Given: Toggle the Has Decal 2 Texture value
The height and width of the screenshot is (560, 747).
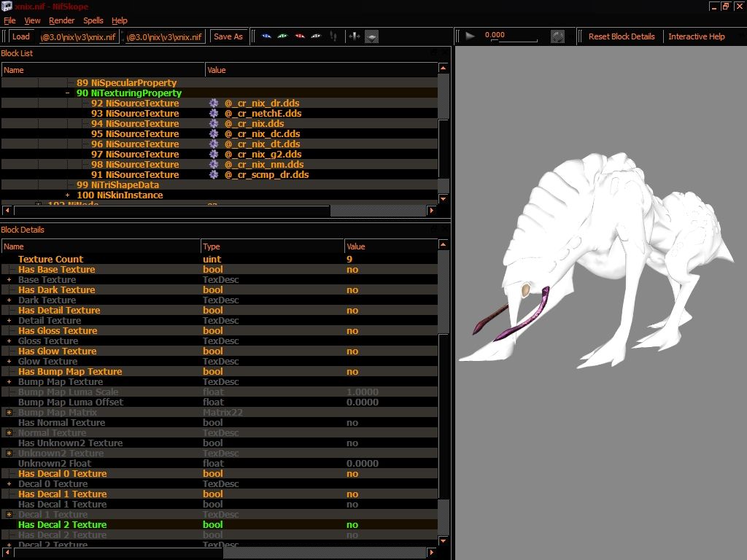Looking at the screenshot, I should pyautogui.click(x=352, y=525).
